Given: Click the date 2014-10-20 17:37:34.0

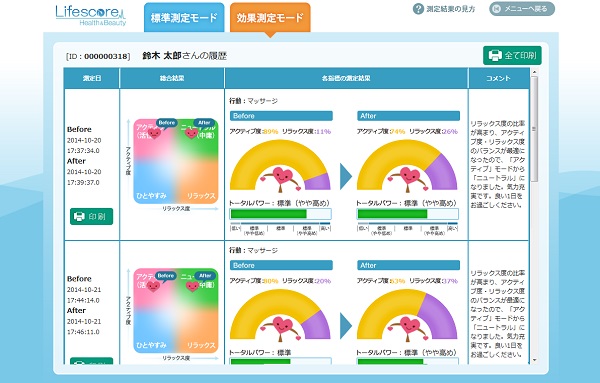Looking at the screenshot, I should pos(84,145).
